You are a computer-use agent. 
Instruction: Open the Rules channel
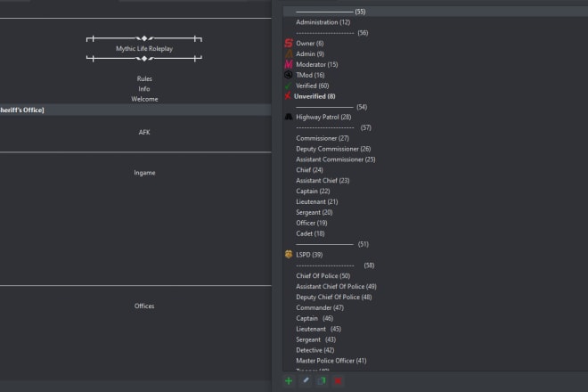click(144, 78)
